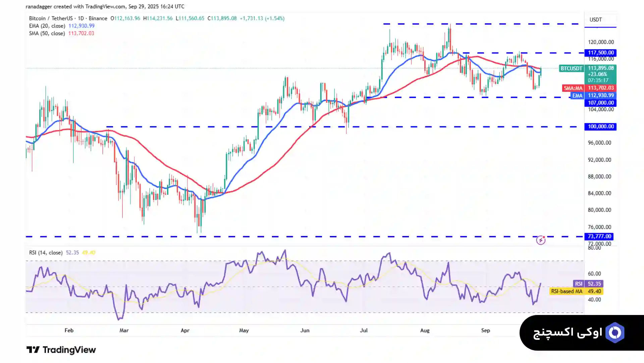Select the EMA (20, close) legend

47,26
